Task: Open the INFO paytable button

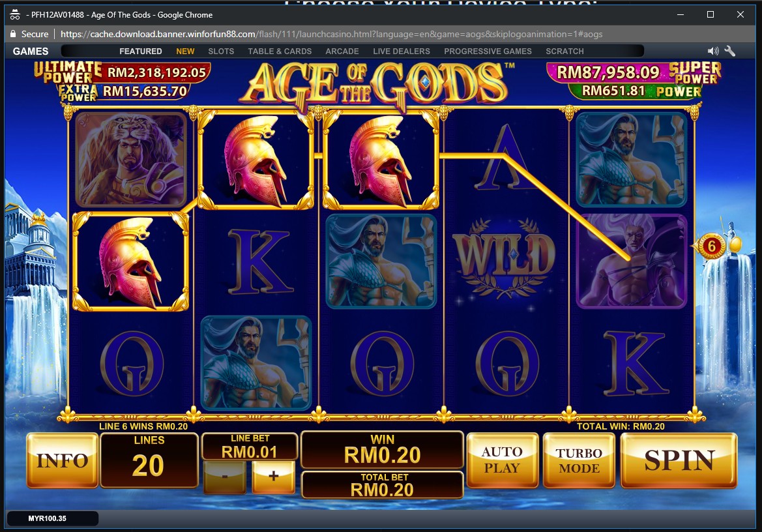Action: coord(63,460)
